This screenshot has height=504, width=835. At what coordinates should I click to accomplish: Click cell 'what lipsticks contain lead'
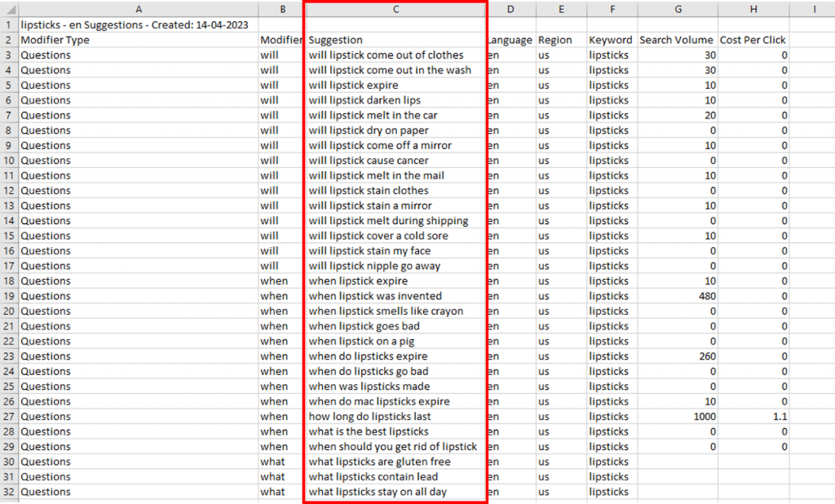(x=373, y=477)
